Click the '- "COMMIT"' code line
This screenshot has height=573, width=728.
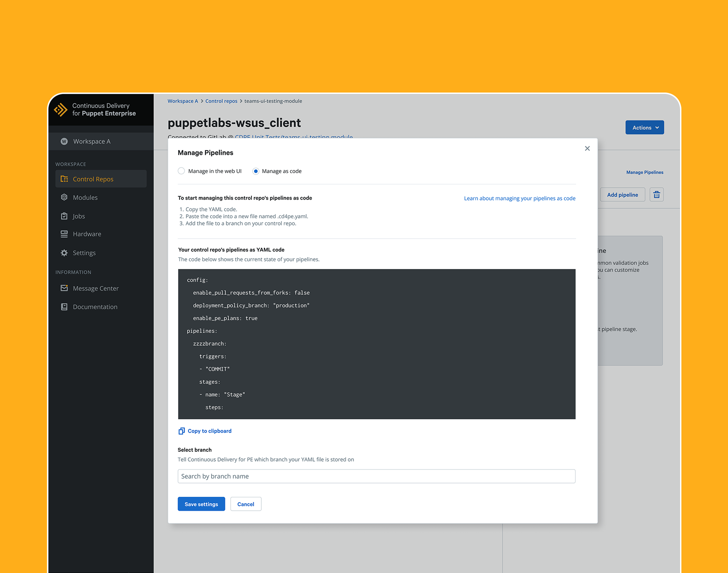click(x=214, y=369)
